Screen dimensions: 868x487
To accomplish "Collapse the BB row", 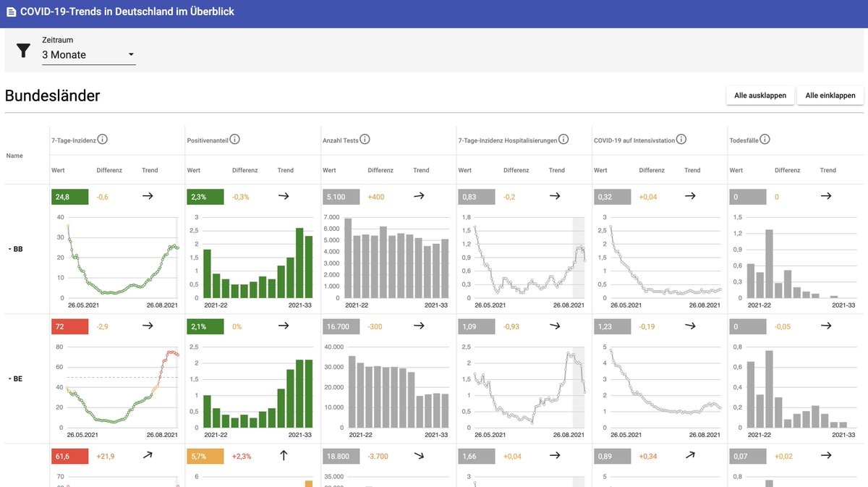I will [14, 249].
